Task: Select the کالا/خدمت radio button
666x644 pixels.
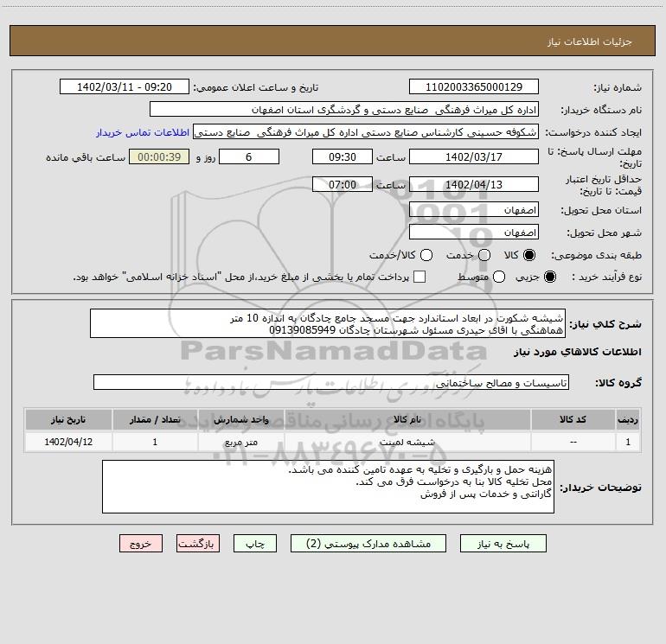Action: [x=426, y=255]
